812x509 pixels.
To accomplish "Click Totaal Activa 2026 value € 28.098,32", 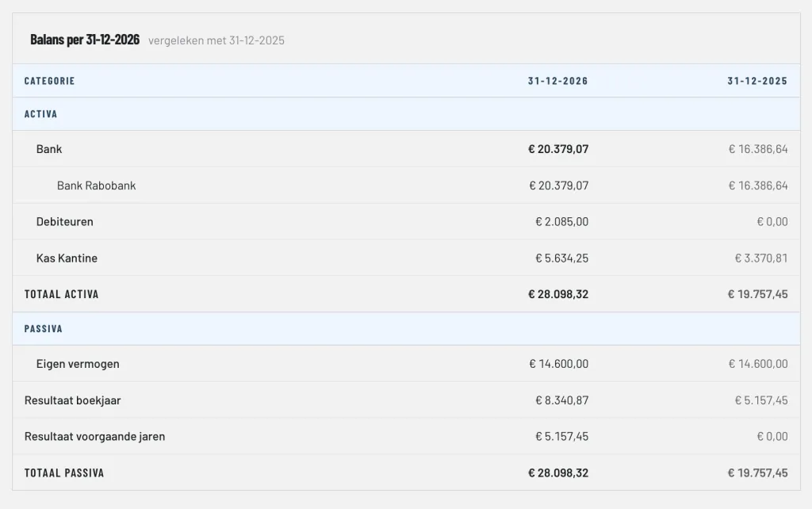I will 558,294.
